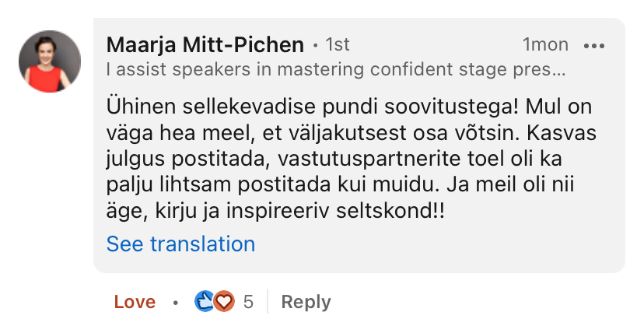Toggle the Love reaction on this comment
Screen dimensions: 644x333
click(x=135, y=302)
